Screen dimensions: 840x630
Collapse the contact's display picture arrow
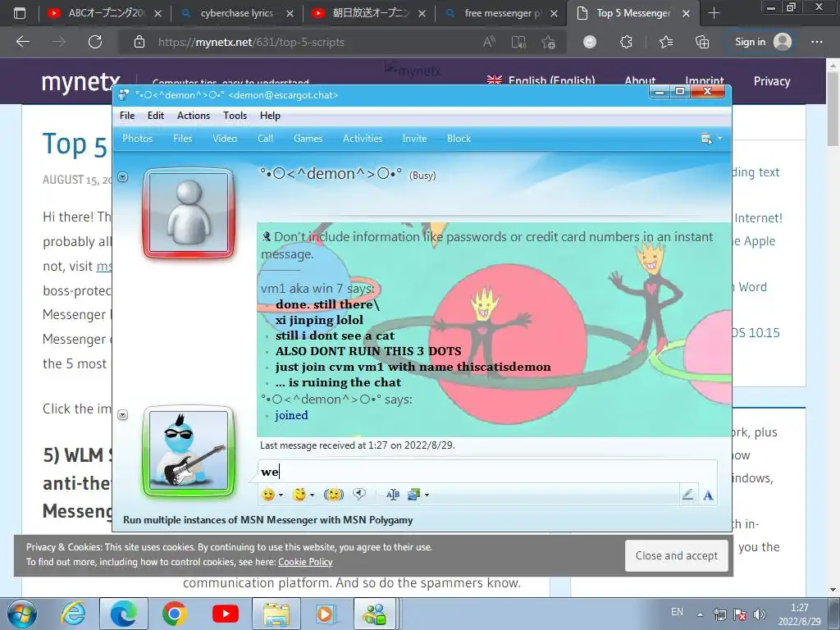coord(123,177)
